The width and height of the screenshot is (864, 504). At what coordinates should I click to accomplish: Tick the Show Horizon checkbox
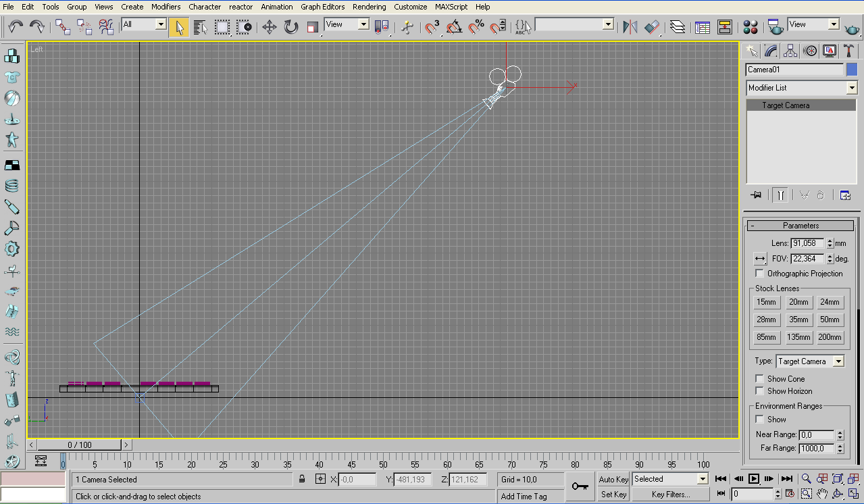coord(760,391)
